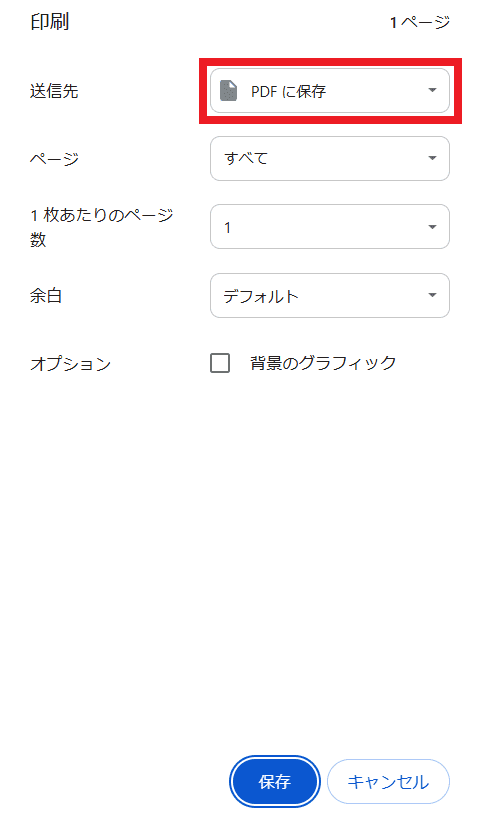Click the 背景のグラフィック label text
Viewport: 480px width, 833px height.
[x=323, y=363]
